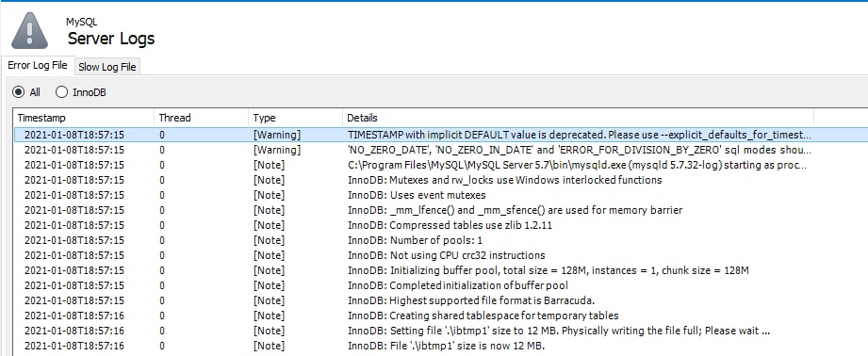Select the _mm_lfence() memory barrier row
This screenshot has height=356, width=868.
tap(441, 210)
